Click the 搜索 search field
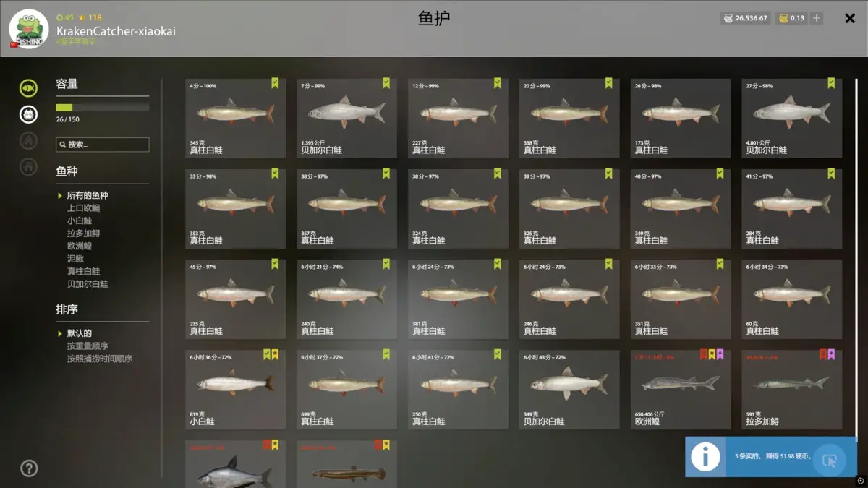Viewport: 868px width, 488px height. [x=103, y=145]
